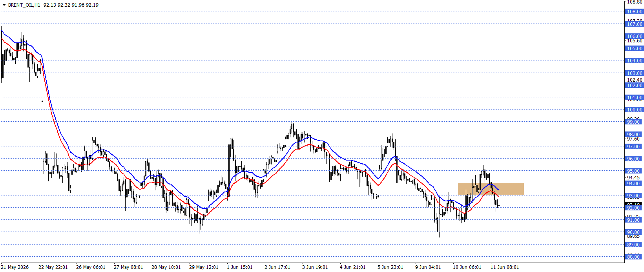Image resolution: width=644 pixels, height=272 pixels.
Task: Click the 27 May 08:01 time label
Action: pos(128,267)
